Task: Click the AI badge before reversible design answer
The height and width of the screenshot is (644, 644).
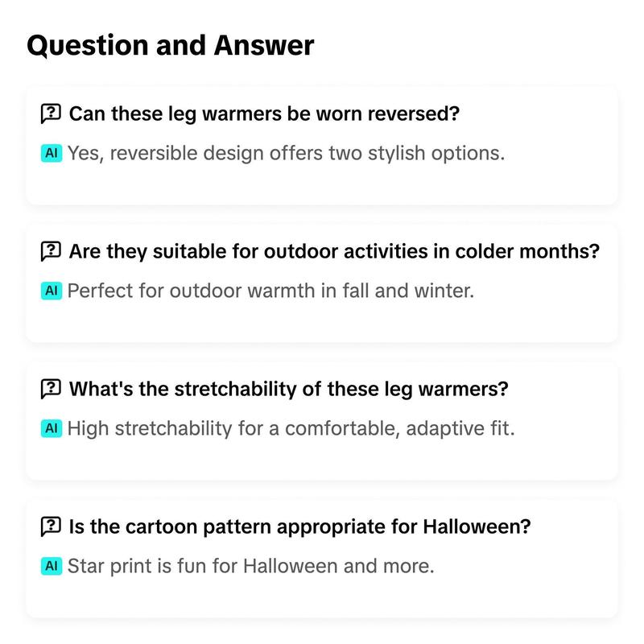Action: [x=52, y=153]
